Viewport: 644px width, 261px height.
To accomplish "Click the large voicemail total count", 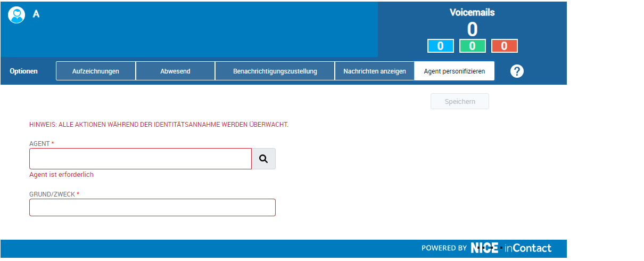I will point(472,29).
